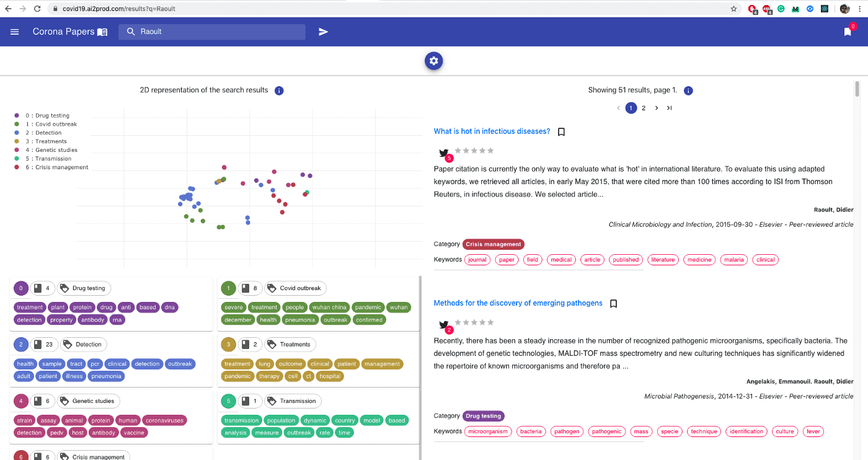The image size is (868, 460).
Task: Click the results panel vertical scrollbar
Action: click(x=857, y=89)
